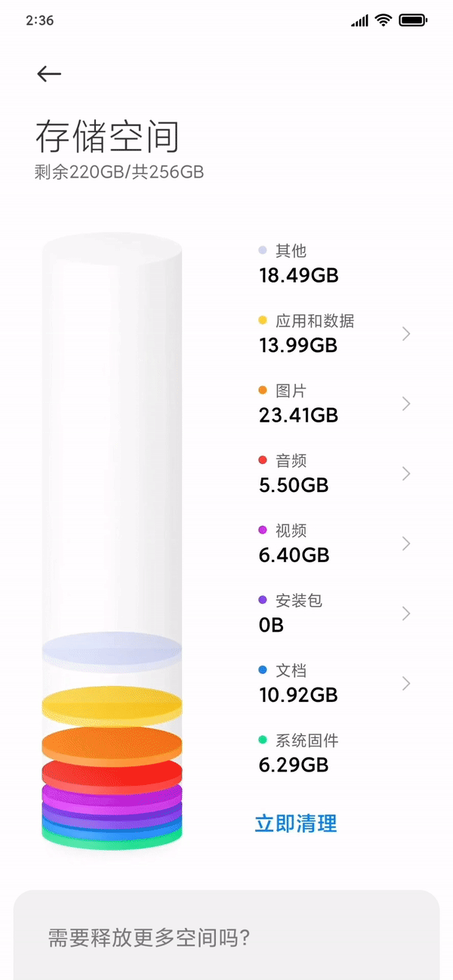The width and height of the screenshot is (453, 980).
Task: Expand the 安装包 chevron
Action: 406,613
